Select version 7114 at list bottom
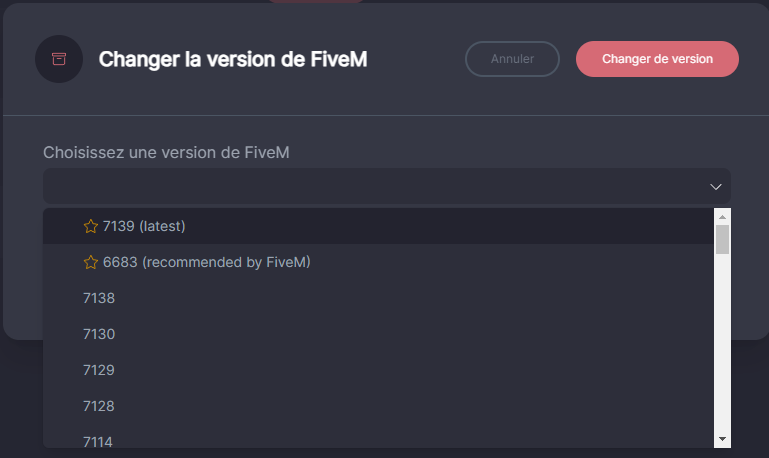Viewport: 769px width, 458px height. [99, 440]
